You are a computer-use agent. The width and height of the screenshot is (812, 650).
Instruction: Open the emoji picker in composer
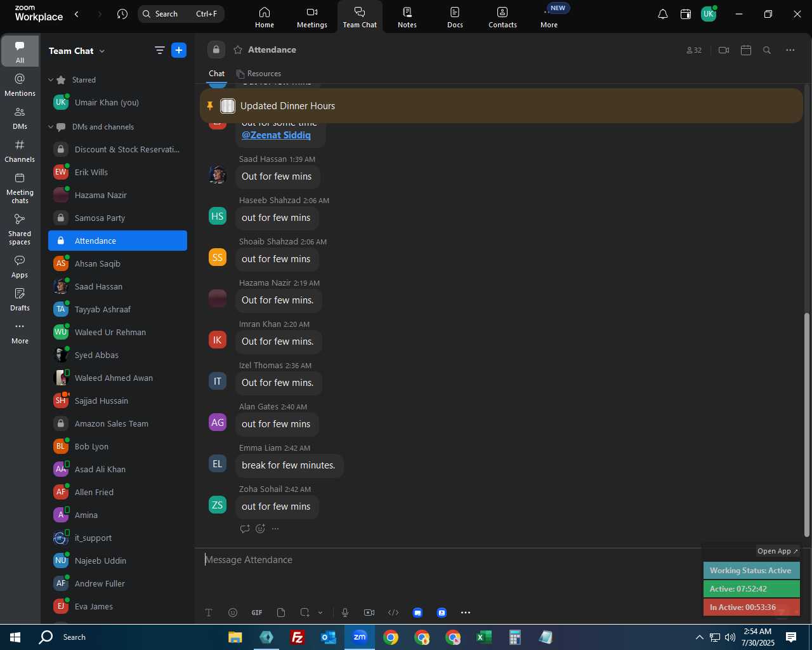coord(233,613)
